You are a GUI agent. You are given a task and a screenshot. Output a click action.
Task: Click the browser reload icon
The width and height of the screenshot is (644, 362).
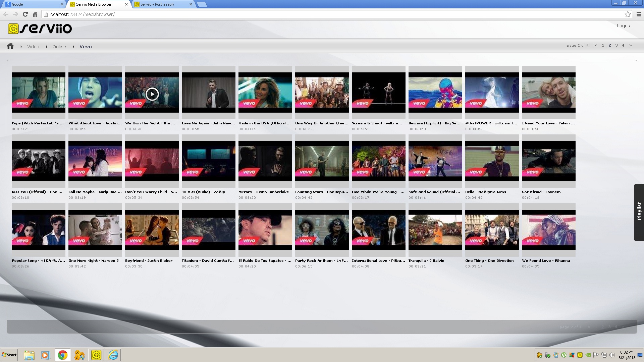[25, 14]
